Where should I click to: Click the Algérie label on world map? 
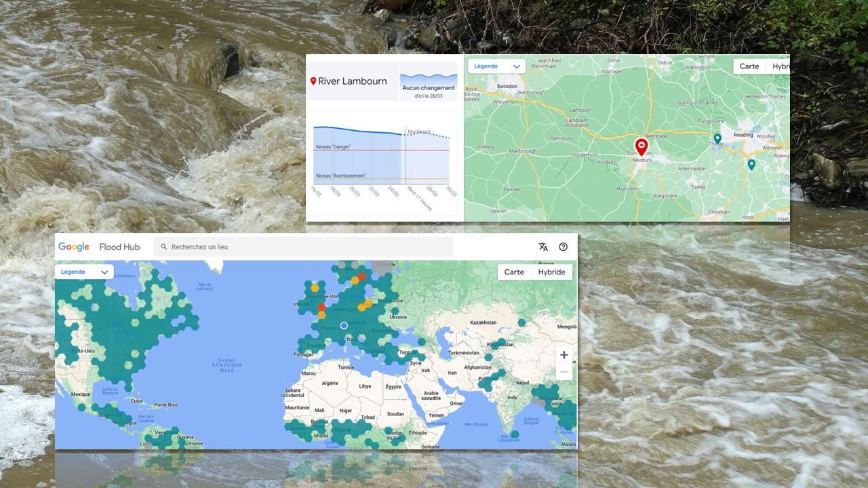pyautogui.click(x=329, y=383)
